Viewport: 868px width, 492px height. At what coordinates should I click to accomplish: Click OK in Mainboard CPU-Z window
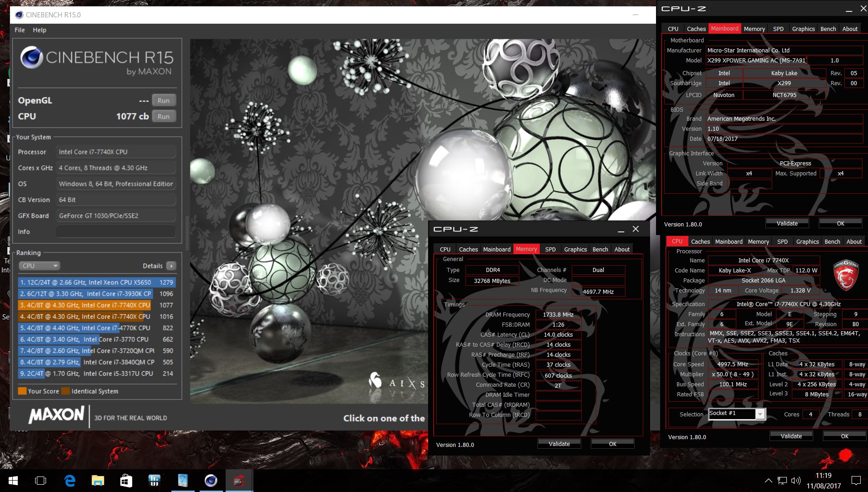click(x=840, y=223)
